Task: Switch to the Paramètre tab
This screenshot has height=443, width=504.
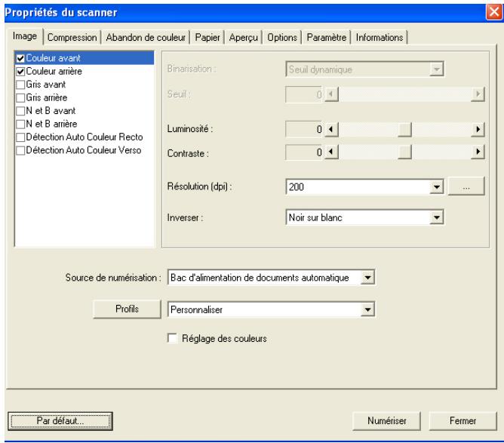Action: coord(327,37)
